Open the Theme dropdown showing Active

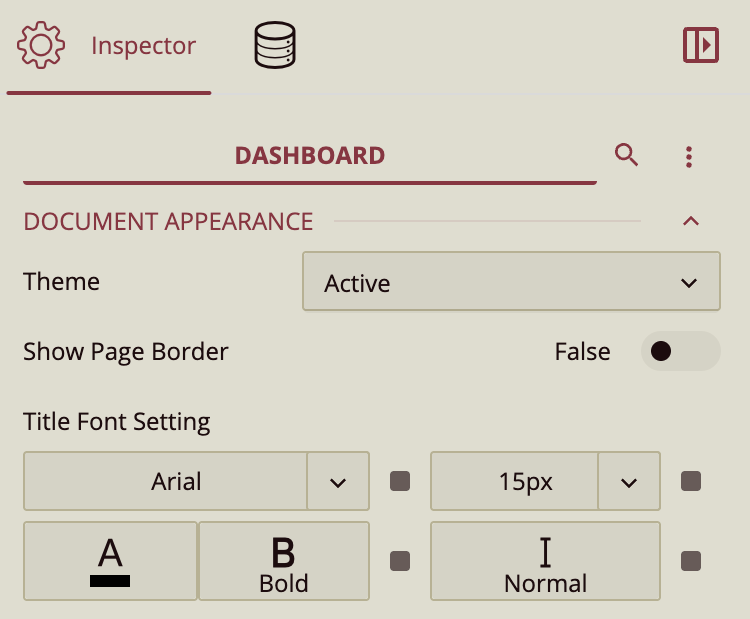[511, 283]
